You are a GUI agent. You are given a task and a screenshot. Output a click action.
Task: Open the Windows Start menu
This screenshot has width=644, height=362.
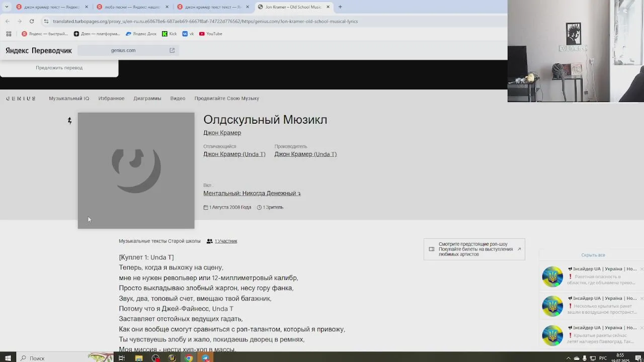point(8,358)
